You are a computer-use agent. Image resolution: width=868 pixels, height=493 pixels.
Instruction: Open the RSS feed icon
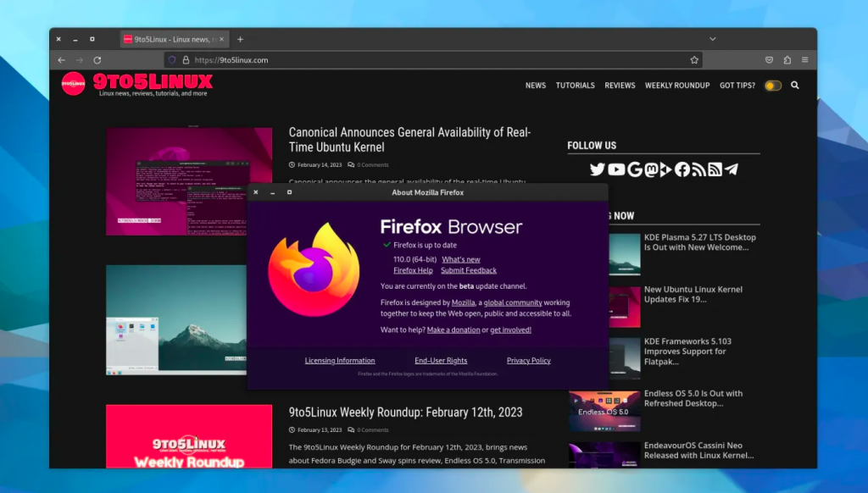pyautogui.click(x=698, y=169)
